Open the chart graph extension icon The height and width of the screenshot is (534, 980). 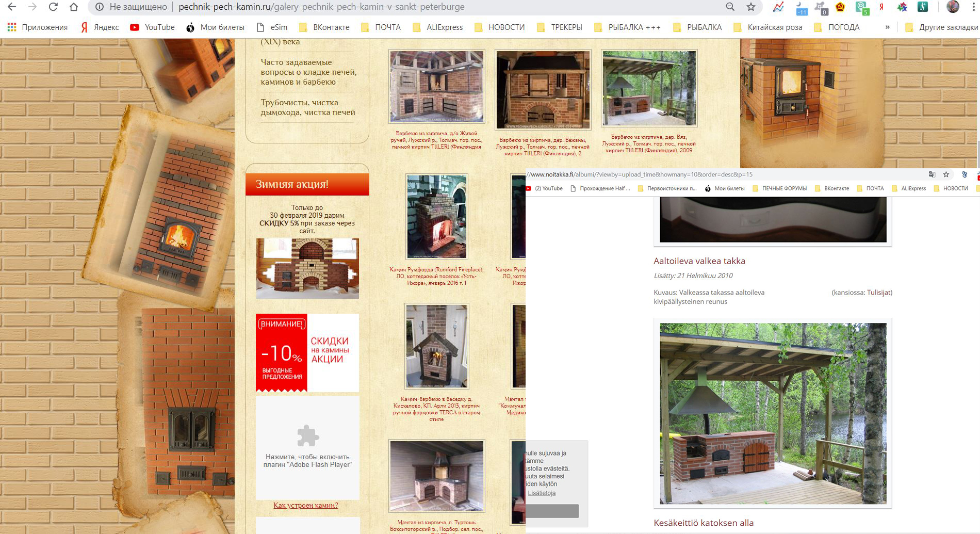click(778, 7)
